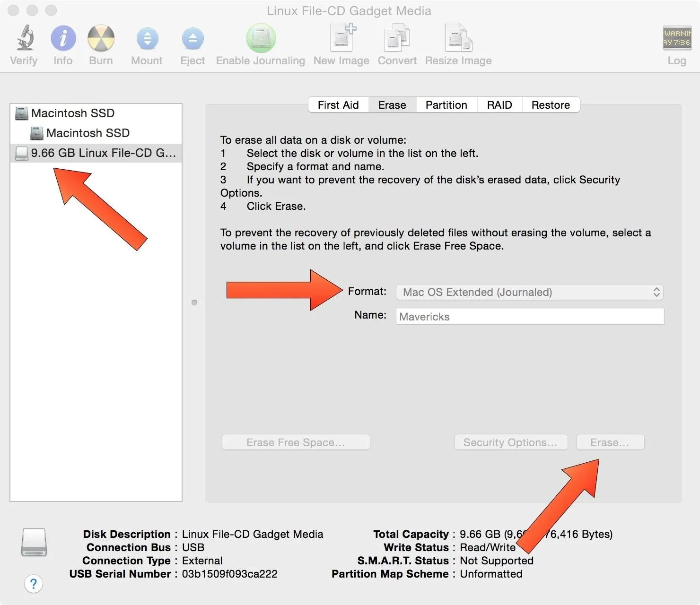Click the Disk Description value Linux File-CD Gadget Media
700x605 pixels.
point(253,534)
